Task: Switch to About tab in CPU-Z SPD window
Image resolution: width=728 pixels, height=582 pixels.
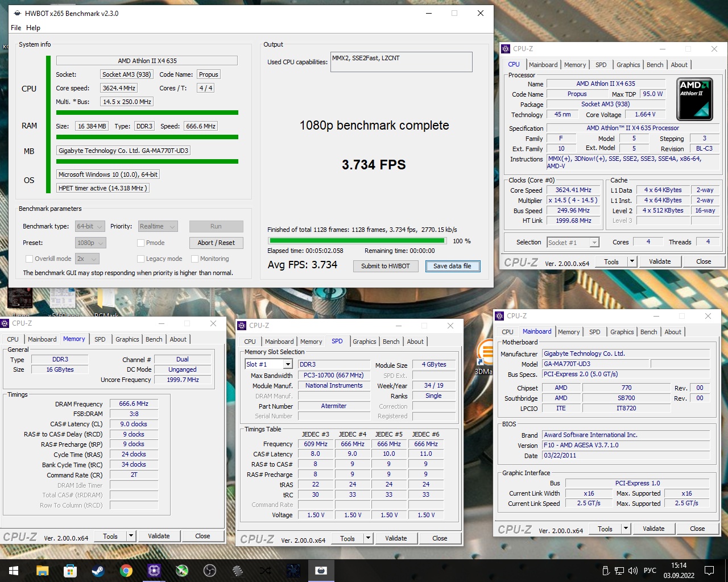Action: click(x=415, y=342)
